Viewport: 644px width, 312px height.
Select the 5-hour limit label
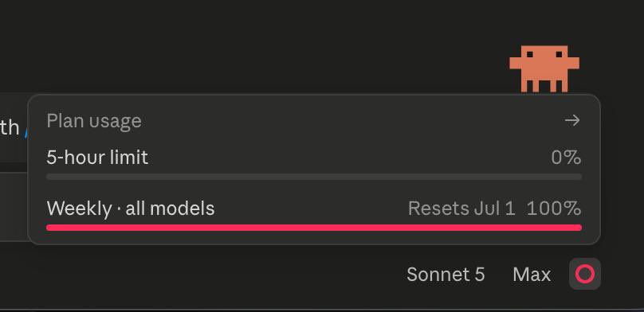pos(97,158)
